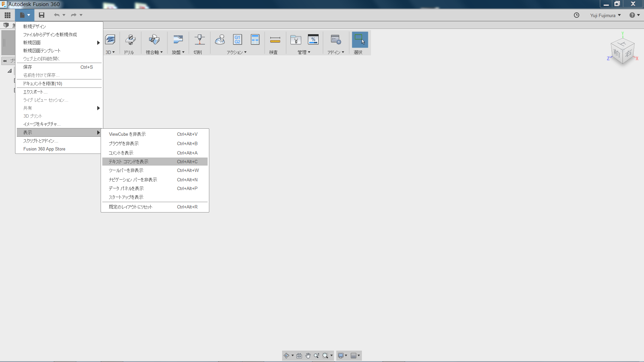Toggle コメントを表示 option
The width and height of the screenshot is (644, 362).
tap(155, 153)
